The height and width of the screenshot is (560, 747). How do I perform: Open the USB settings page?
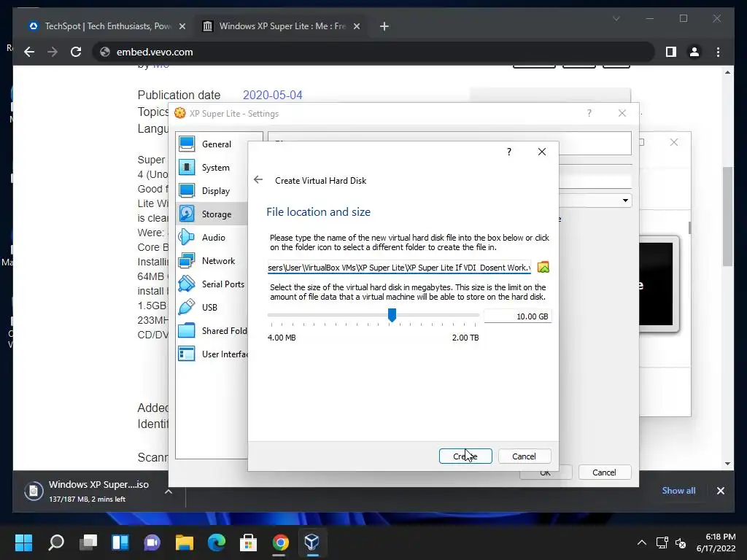pyautogui.click(x=209, y=308)
